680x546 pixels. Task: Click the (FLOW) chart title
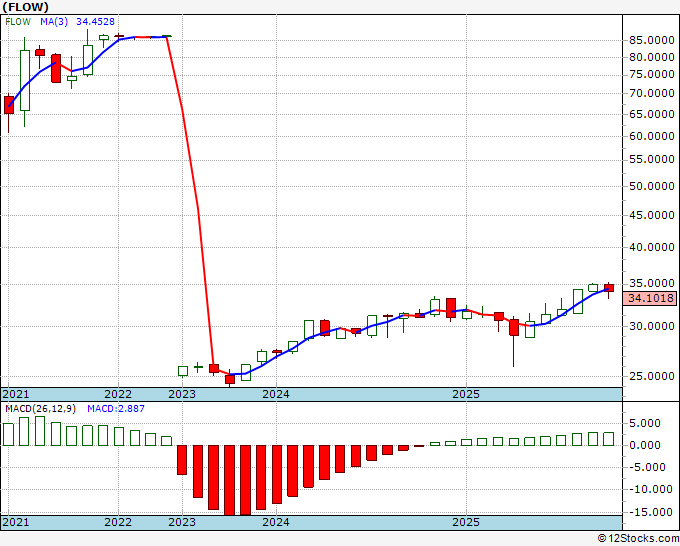click(25, 7)
